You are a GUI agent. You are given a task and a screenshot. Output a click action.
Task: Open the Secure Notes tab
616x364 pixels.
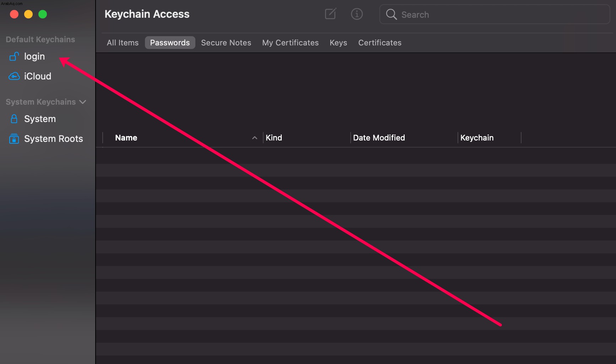[226, 43]
